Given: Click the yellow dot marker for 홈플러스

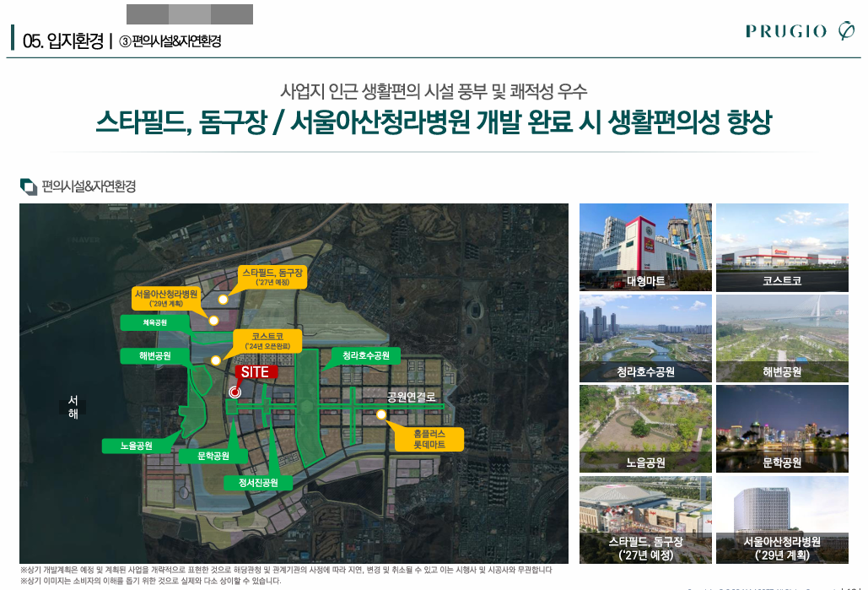Looking at the screenshot, I should pos(381,414).
